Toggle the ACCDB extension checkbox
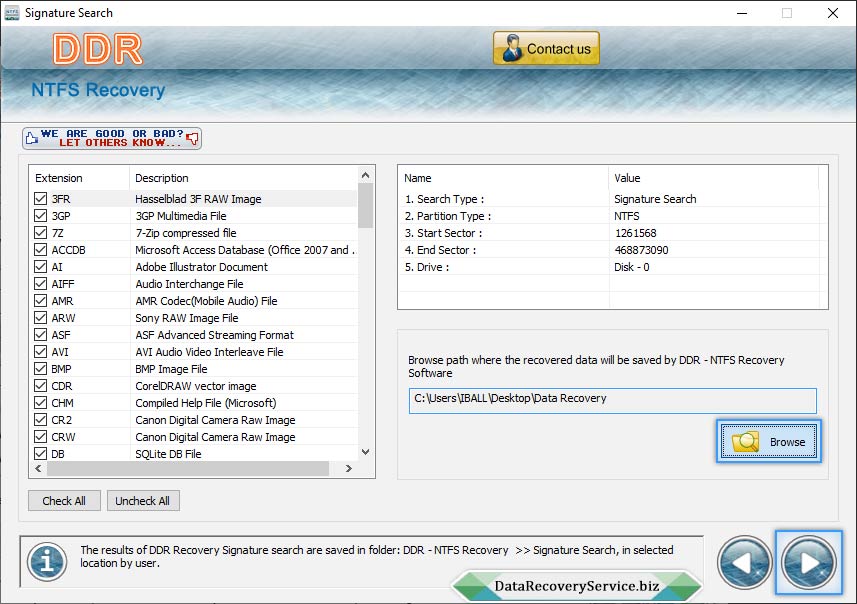The image size is (857, 604). 40,249
